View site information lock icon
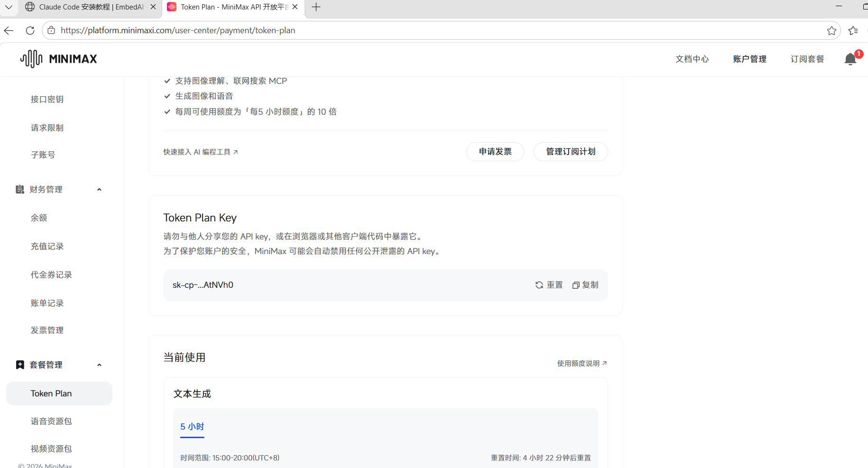The image size is (868, 468). click(51, 30)
